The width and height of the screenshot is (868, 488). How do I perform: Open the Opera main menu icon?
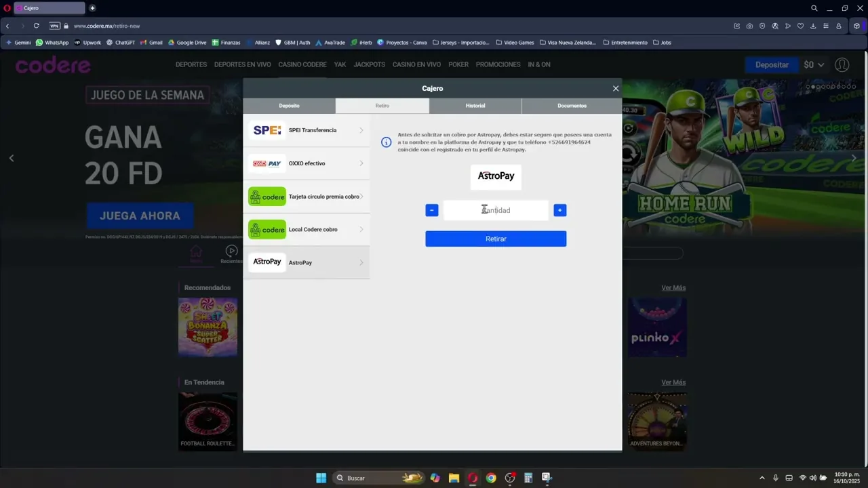(x=7, y=8)
